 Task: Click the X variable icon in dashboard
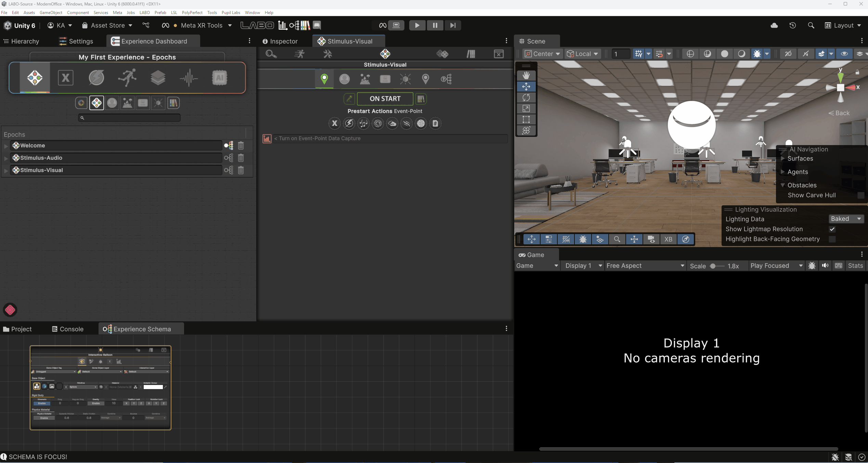pos(66,78)
